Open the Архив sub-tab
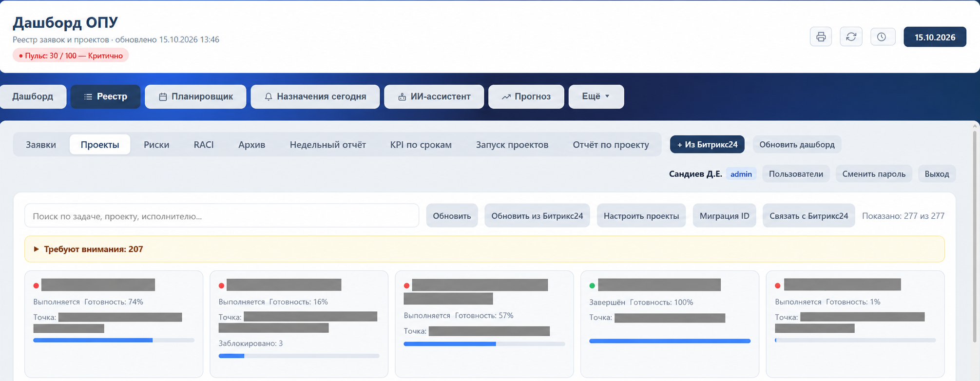The width and height of the screenshot is (980, 381). click(x=252, y=145)
